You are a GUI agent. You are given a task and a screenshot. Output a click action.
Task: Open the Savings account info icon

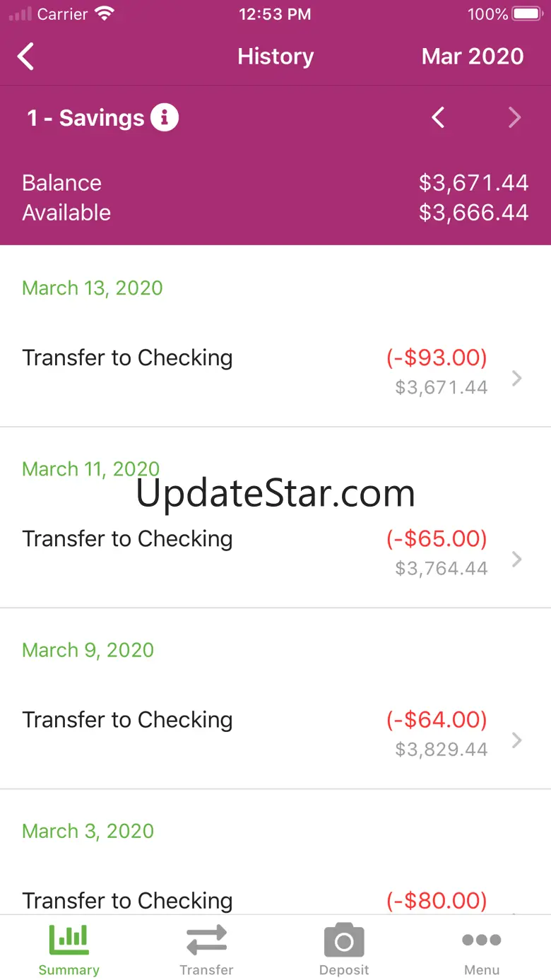(x=165, y=117)
